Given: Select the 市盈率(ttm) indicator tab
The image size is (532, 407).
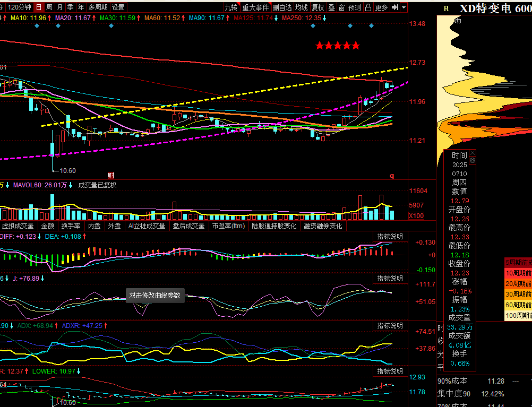Looking at the screenshot, I should (x=228, y=226).
